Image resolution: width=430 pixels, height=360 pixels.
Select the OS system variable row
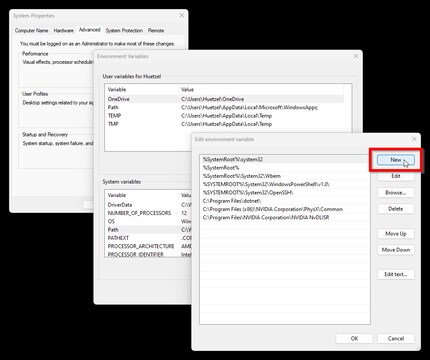coord(148,221)
